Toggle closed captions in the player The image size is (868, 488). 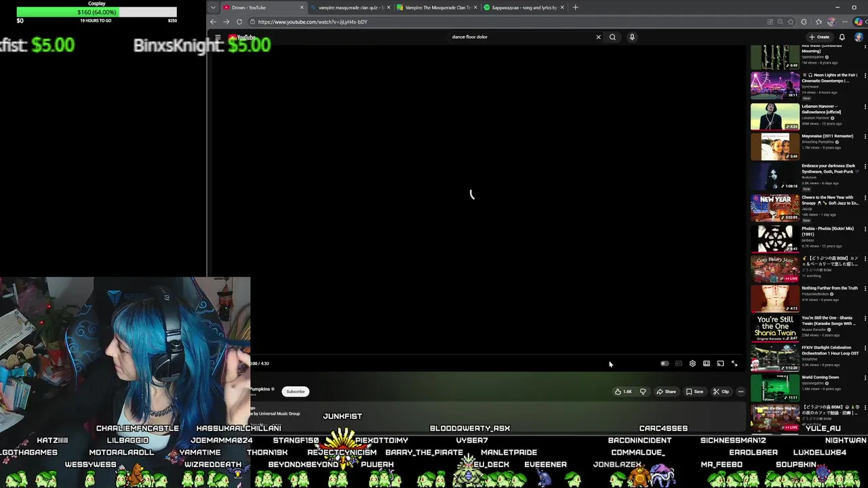coord(679,364)
